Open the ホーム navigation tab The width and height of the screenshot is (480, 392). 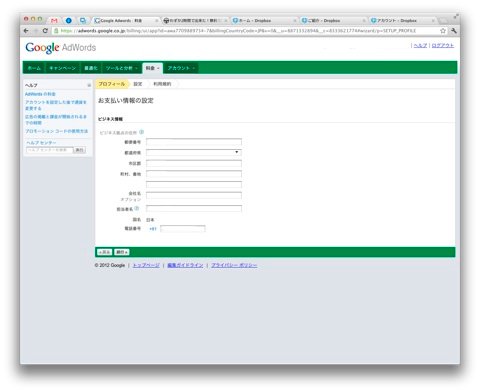click(34, 68)
